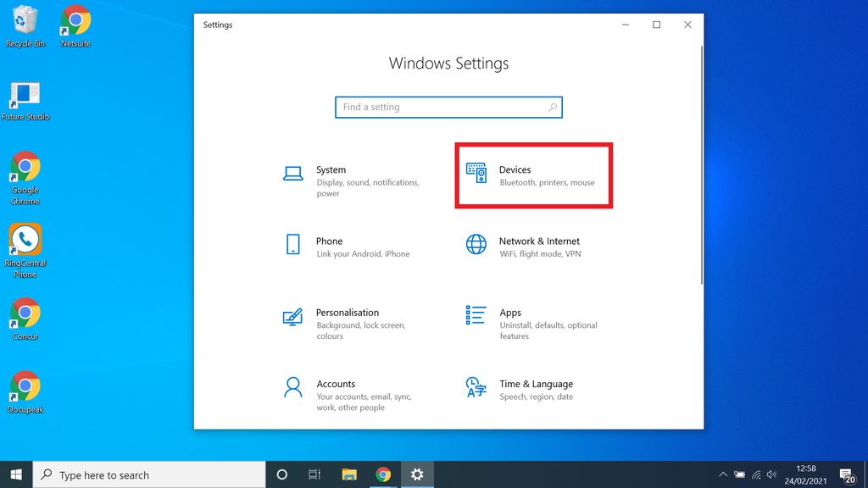The height and width of the screenshot is (488, 868).
Task: Open the volume control in the tray
Action: pos(771,474)
